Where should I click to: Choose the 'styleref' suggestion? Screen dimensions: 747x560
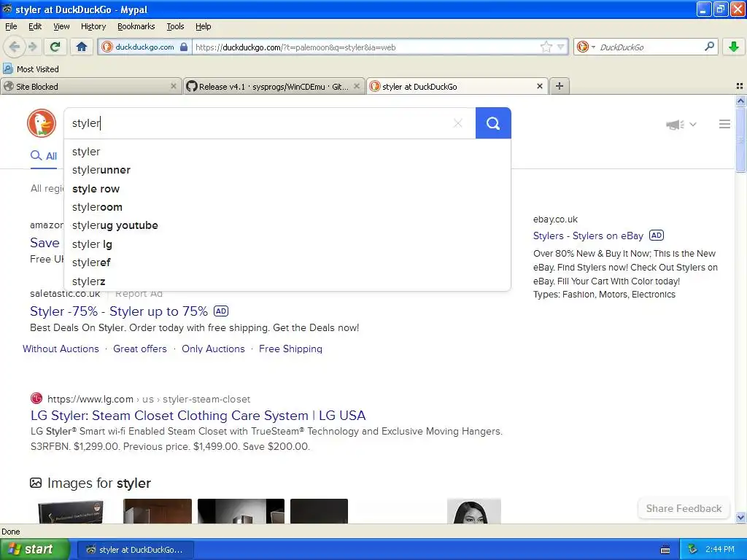point(287,262)
